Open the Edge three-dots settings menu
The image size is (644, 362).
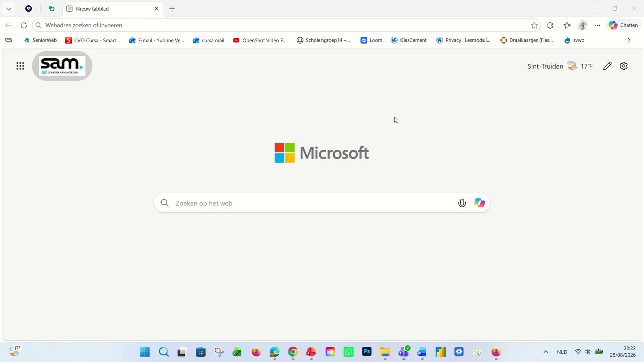pos(597,25)
